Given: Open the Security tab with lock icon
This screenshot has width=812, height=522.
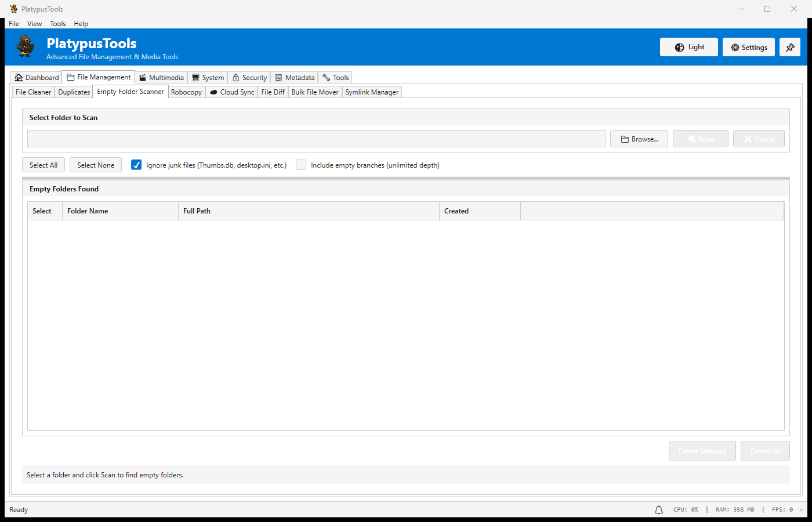Looking at the screenshot, I should pyautogui.click(x=249, y=78).
